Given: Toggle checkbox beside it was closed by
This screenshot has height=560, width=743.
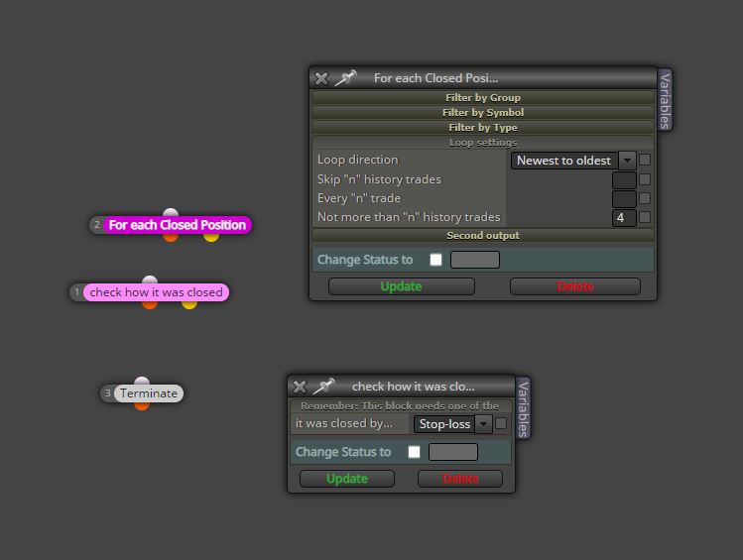Looking at the screenshot, I should (x=500, y=423).
